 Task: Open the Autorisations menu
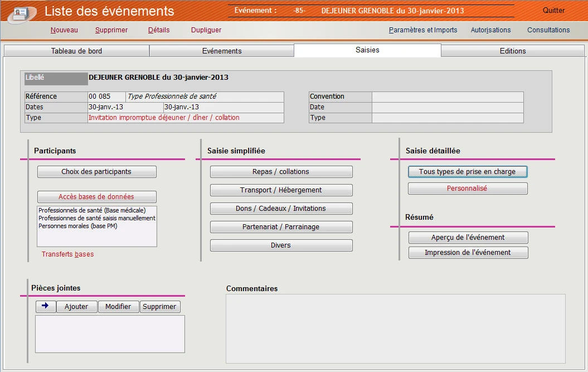[490, 30]
